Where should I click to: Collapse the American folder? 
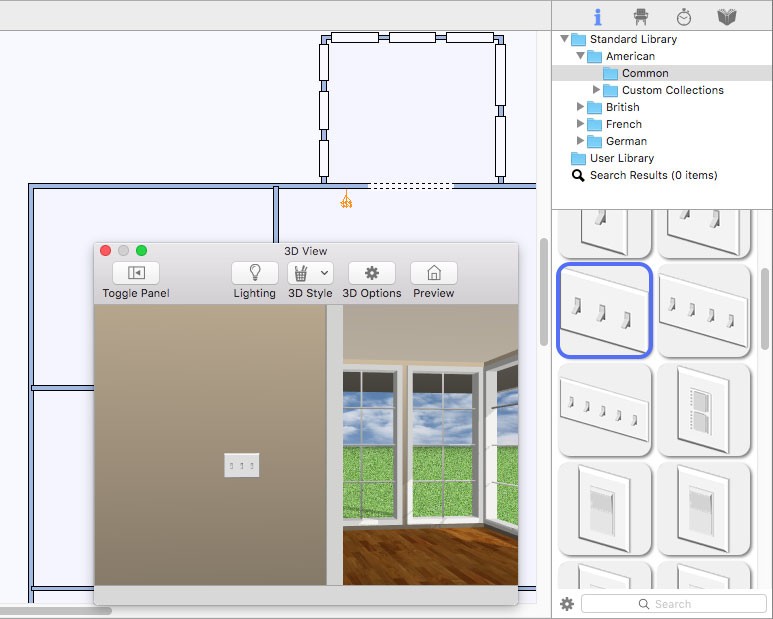(580, 56)
